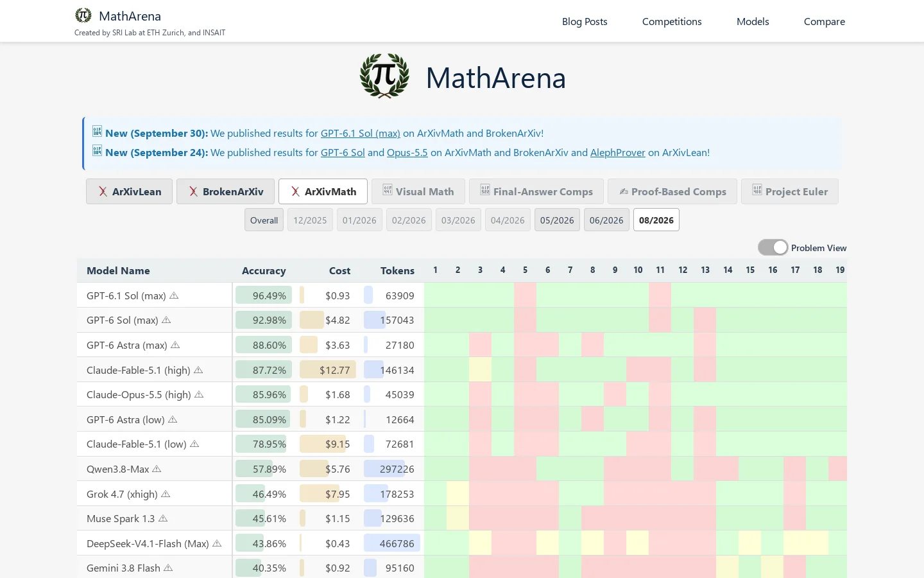Click warning icon beside Qwen3.8-Max
The width and height of the screenshot is (924, 578).
coord(157,469)
